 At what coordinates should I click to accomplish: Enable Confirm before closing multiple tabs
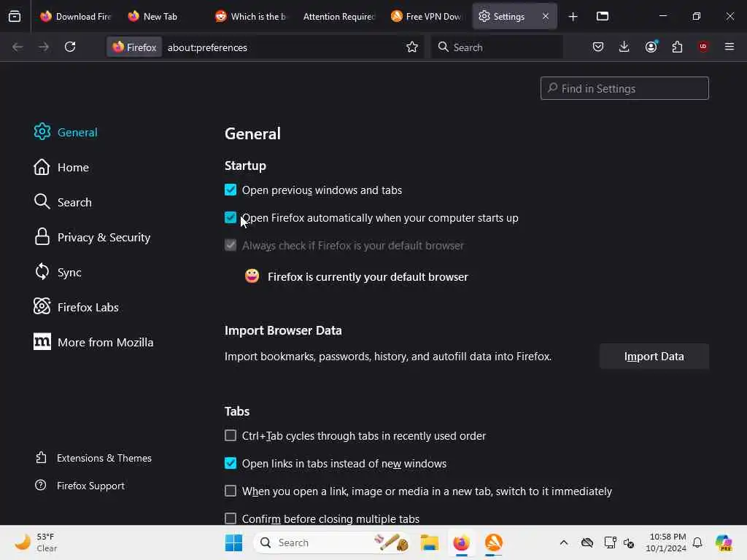point(231,518)
